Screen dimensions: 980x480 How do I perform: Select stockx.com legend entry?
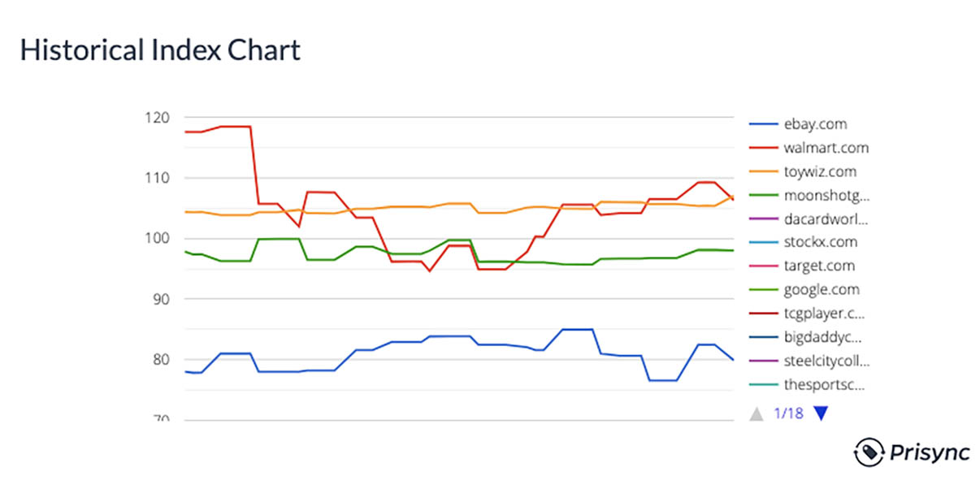[x=820, y=242]
